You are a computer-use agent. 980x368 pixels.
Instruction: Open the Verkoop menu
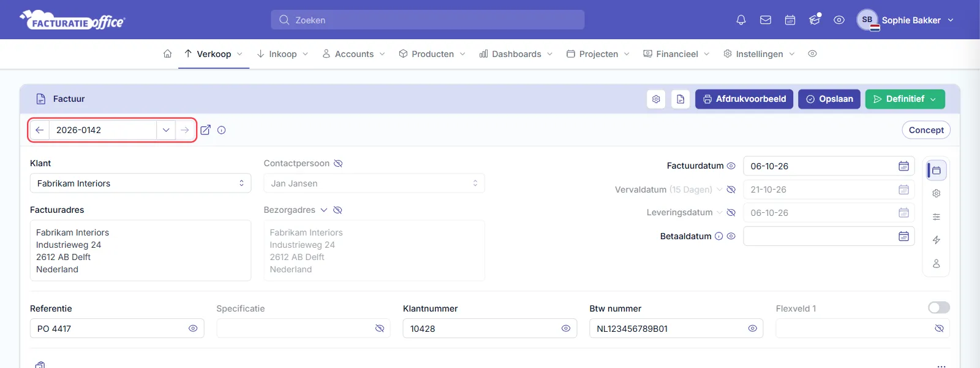[x=214, y=54]
